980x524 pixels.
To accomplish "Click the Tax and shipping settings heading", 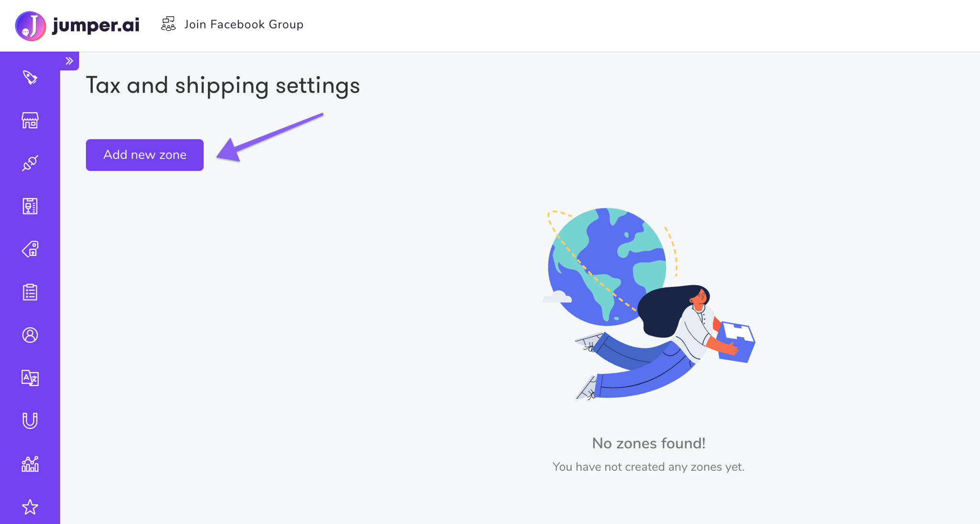I will [x=223, y=86].
